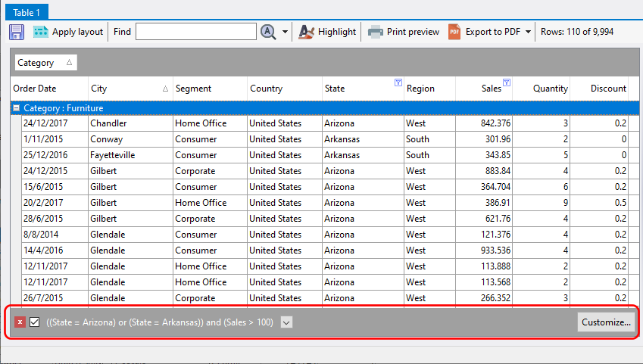Click the Sales column filter icon
Screen dimensions: 643x364
507,83
